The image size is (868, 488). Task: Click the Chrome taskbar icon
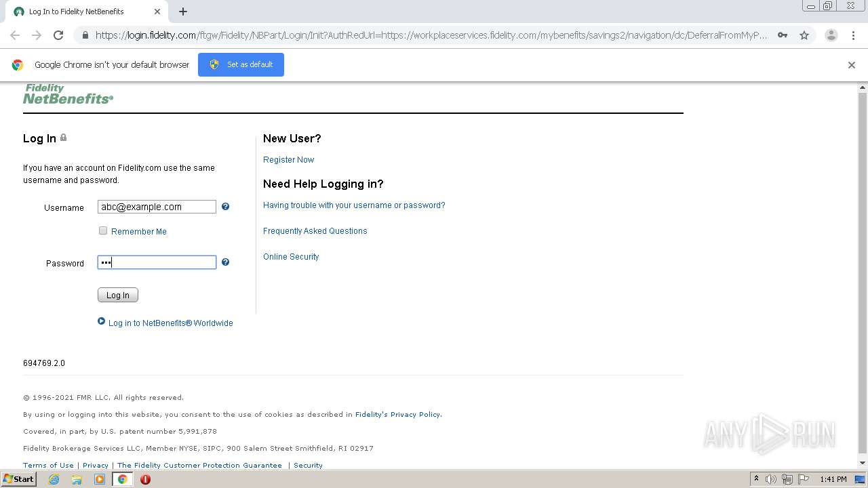pos(122,479)
